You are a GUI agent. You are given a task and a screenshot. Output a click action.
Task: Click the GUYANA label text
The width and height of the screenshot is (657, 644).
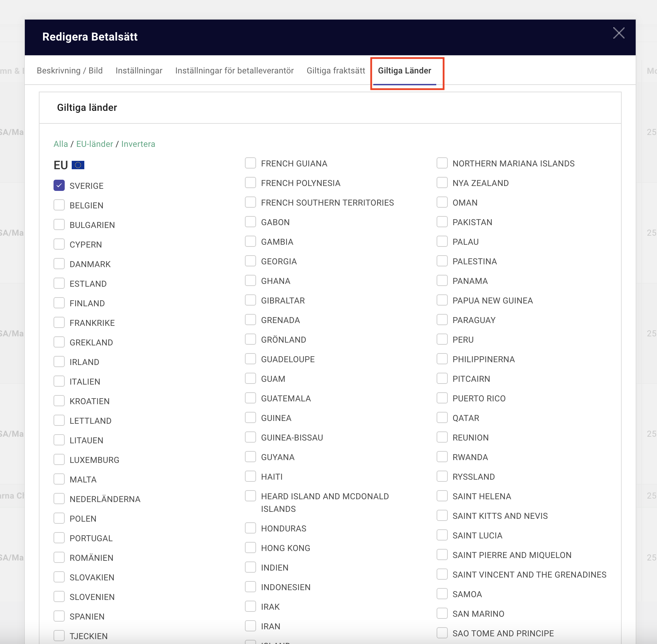(278, 457)
